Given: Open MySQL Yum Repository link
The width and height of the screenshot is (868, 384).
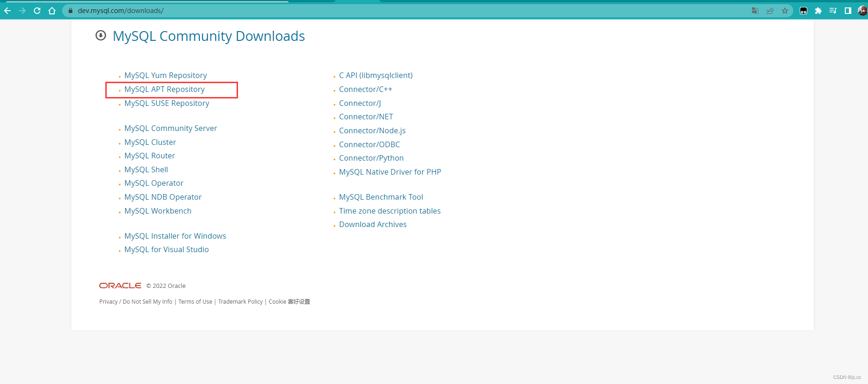Looking at the screenshot, I should tap(166, 75).
